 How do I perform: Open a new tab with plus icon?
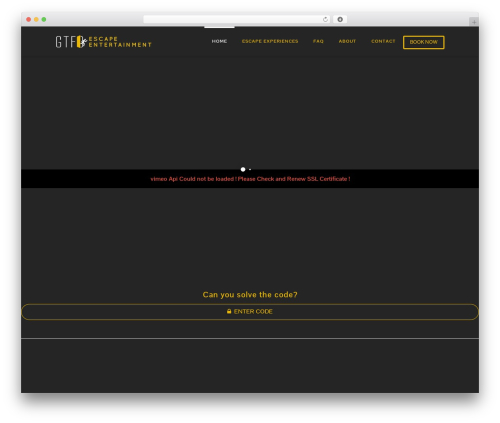[x=474, y=22]
